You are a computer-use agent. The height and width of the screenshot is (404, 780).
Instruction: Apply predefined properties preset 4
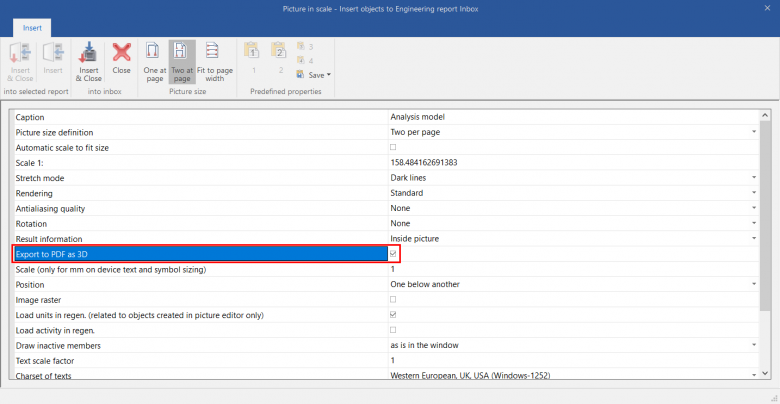(x=305, y=61)
